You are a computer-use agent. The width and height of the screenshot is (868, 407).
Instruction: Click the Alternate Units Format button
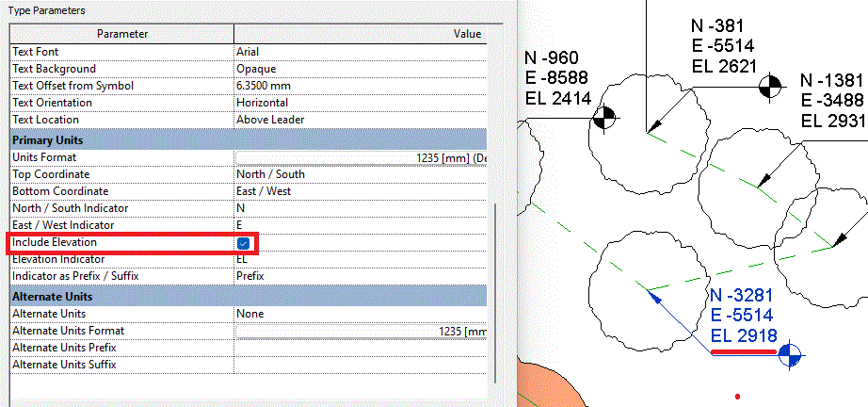361,331
